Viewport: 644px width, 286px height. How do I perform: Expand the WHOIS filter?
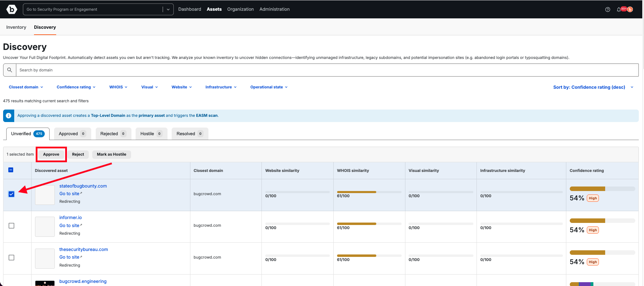coord(118,87)
